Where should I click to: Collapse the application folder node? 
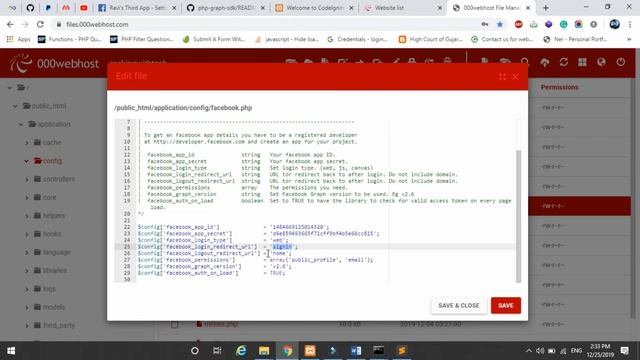(21, 124)
